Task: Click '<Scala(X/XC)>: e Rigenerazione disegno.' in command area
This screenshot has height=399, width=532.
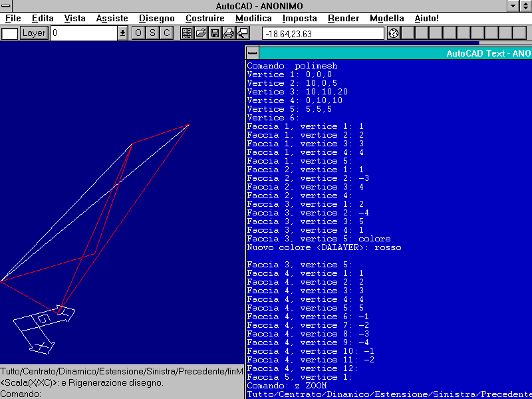Action: point(82,383)
